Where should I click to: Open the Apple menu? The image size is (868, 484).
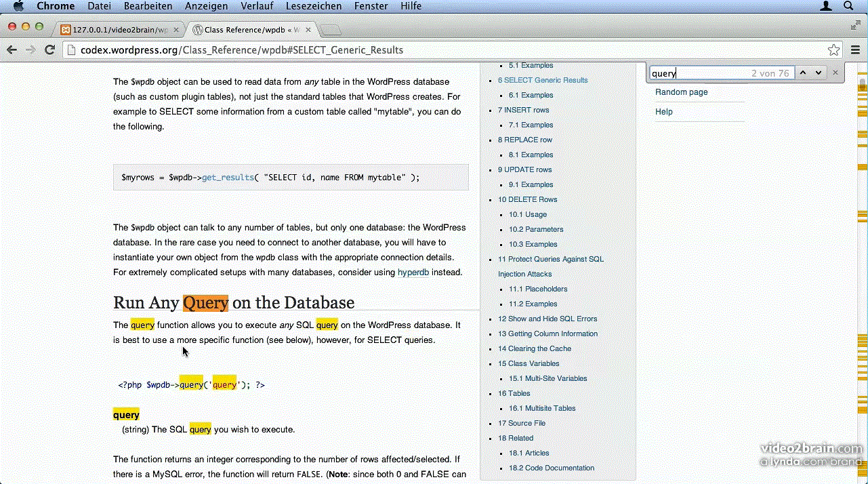[18, 6]
